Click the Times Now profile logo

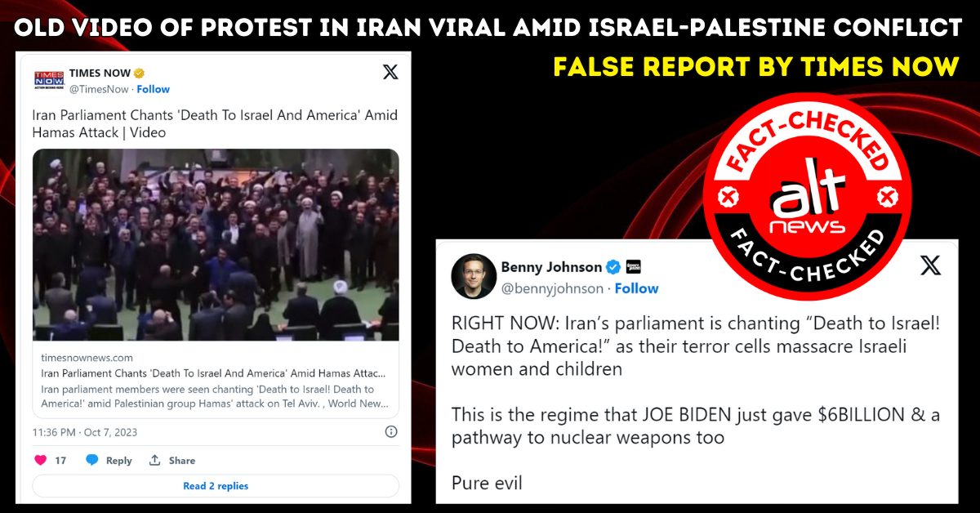48,80
